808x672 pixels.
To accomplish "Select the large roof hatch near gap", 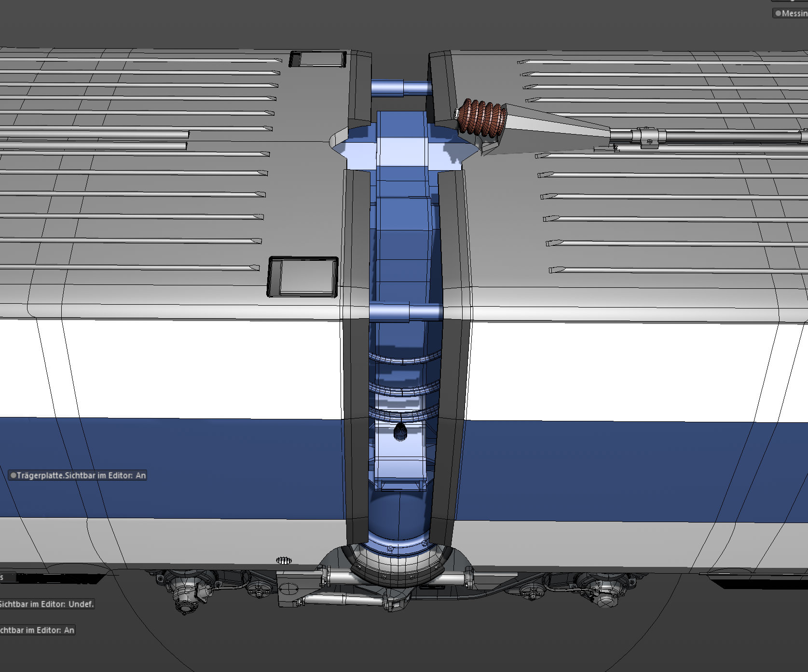I will tap(303, 277).
